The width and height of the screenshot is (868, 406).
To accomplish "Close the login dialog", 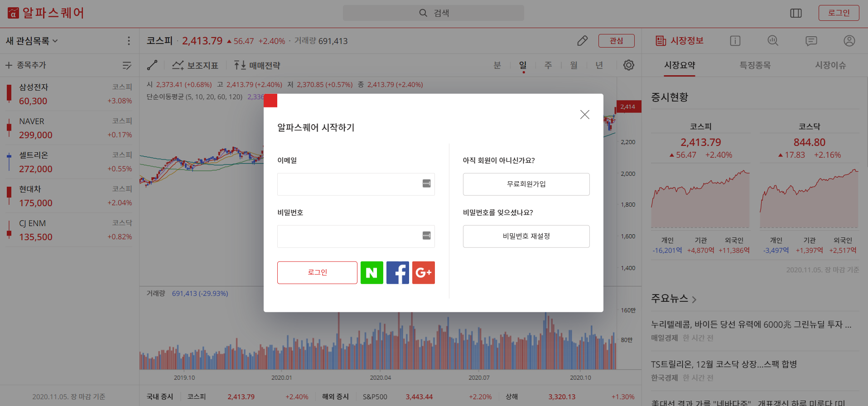I will click(585, 115).
